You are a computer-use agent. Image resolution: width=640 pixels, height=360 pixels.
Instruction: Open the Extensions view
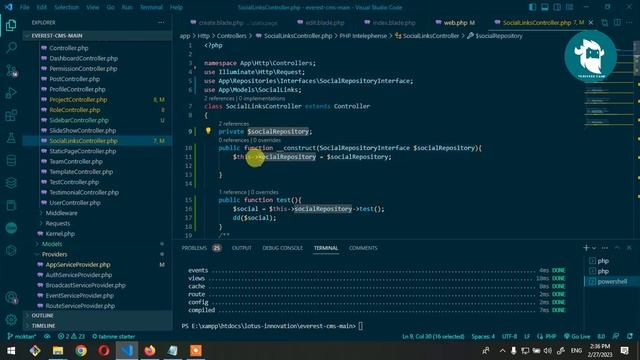[11, 115]
